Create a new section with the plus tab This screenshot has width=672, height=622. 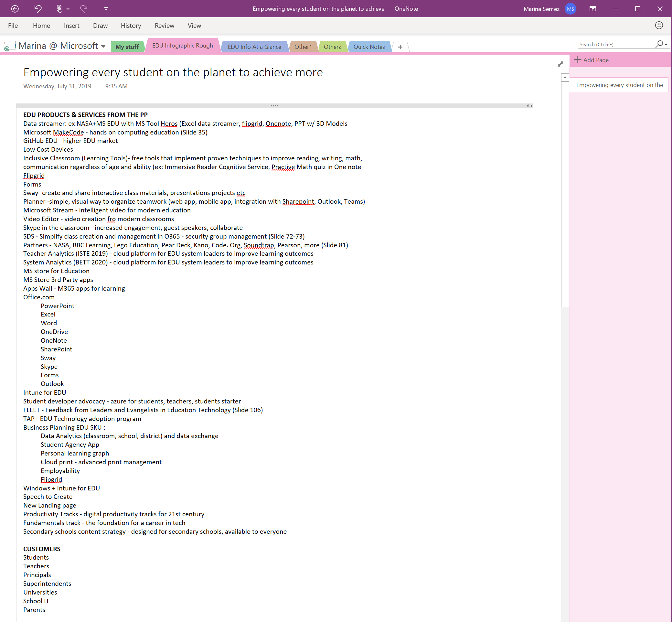click(400, 47)
